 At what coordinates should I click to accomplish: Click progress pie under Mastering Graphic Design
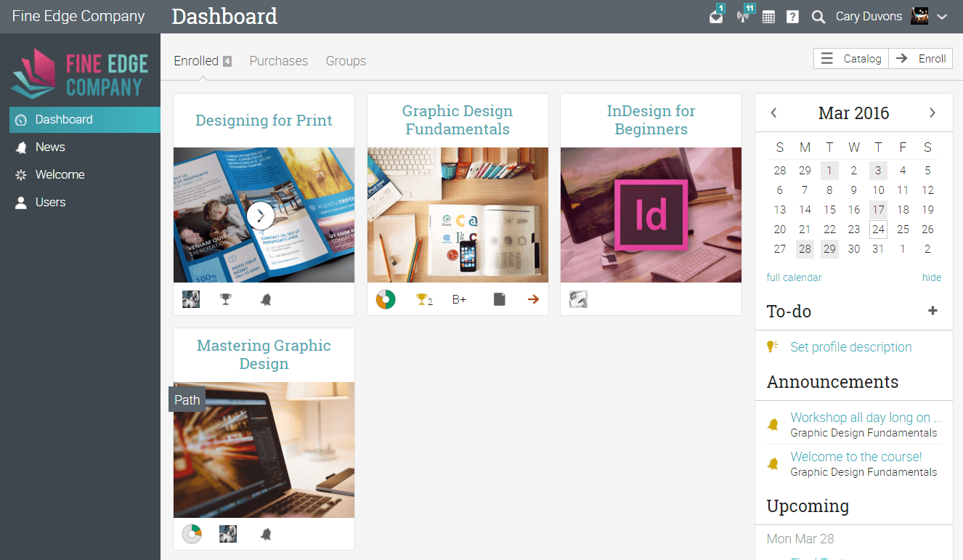[x=192, y=534]
